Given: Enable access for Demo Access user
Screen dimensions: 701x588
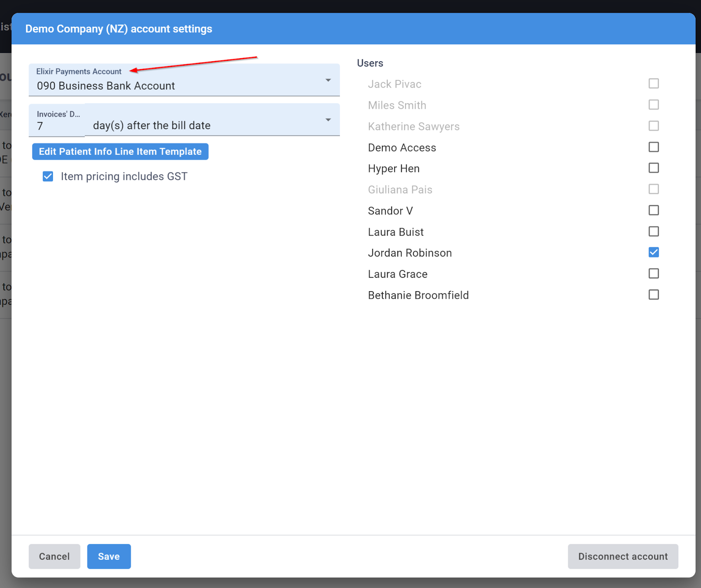Looking at the screenshot, I should [x=653, y=147].
